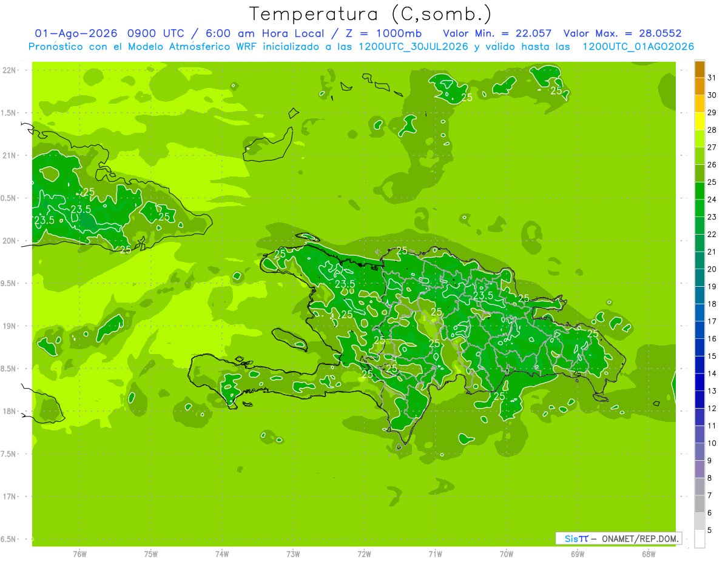This screenshot has height=562, width=728.
Task: Click the "0.5N" latitude axis label
Action: pos(9,198)
